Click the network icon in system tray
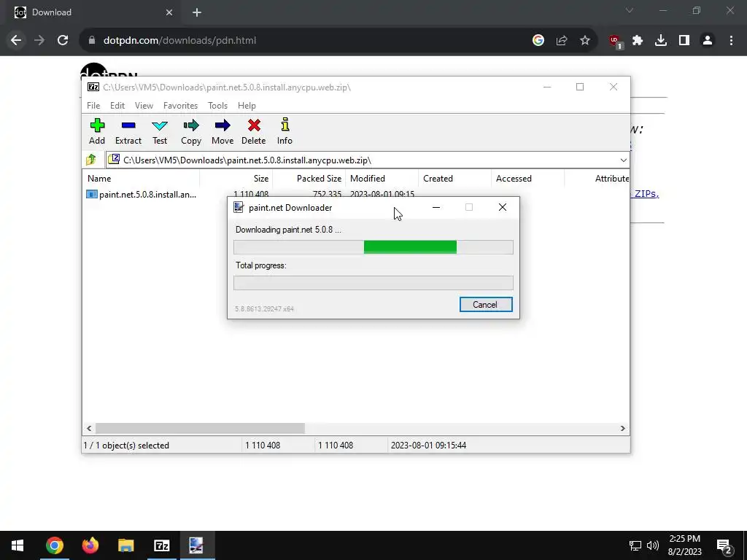The image size is (747, 560). click(635, 545)
